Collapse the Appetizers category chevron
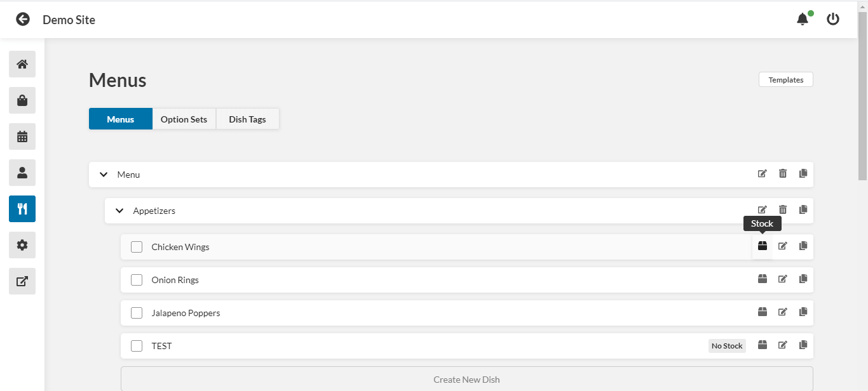868x391 pixels. click(x=119, y=211)
